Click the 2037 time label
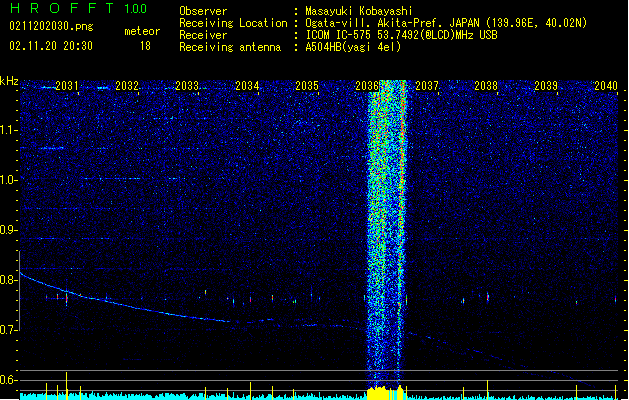629x400 pixels. tap(427, 86)
